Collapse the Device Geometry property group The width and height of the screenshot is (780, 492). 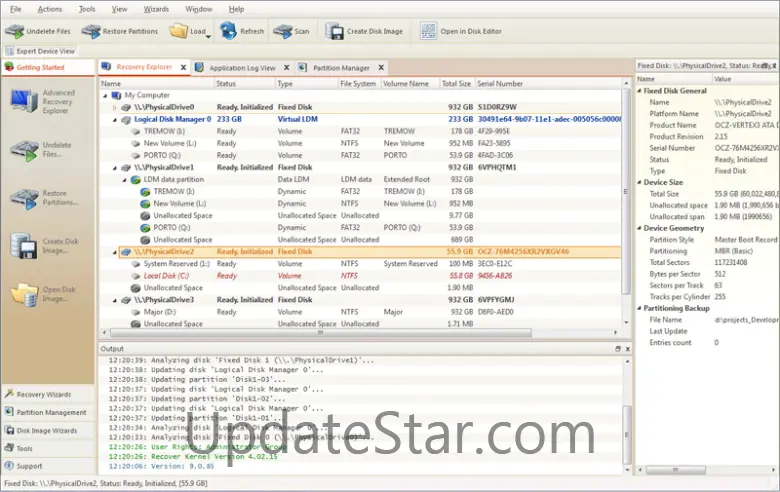(x=640, y=228)
